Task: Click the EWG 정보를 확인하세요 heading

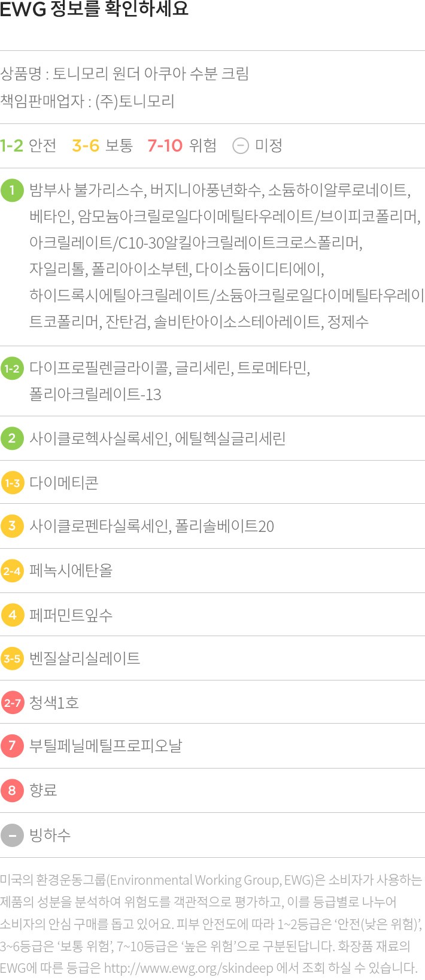Action: (94, 10)
